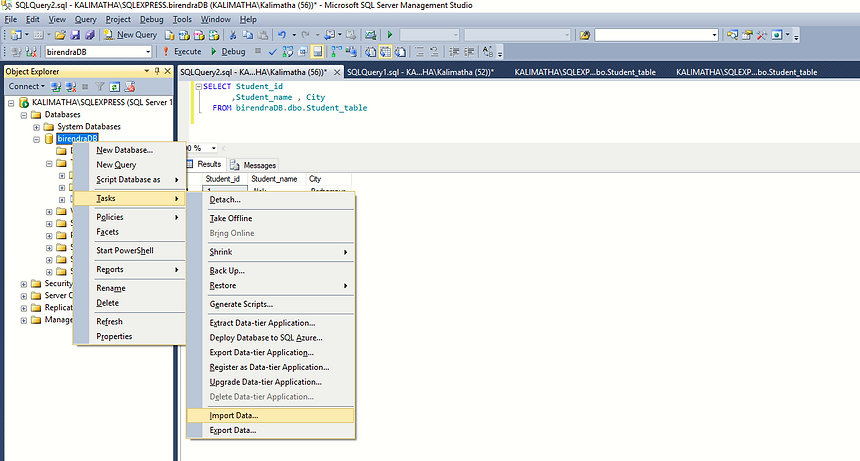Click the Change Connection icon

(31, 52)
